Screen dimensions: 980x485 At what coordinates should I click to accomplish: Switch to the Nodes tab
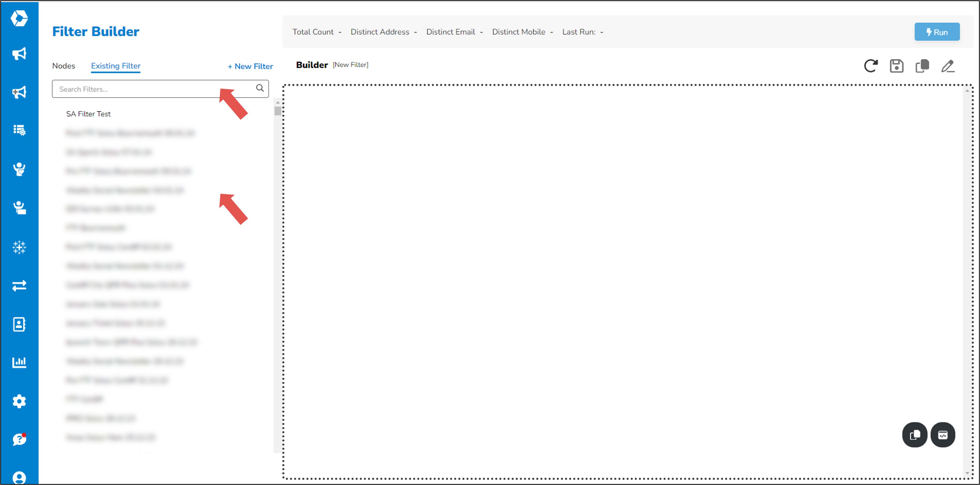64,66
